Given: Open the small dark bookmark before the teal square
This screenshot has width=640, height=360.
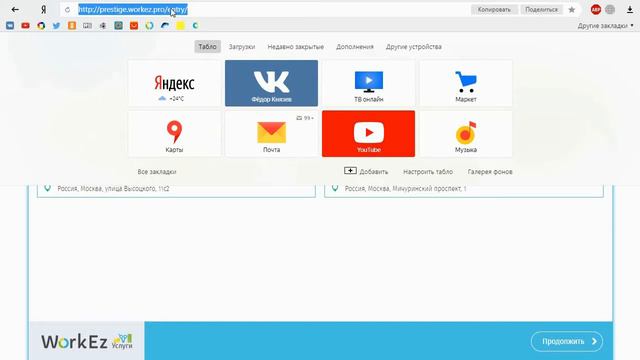Looking at the screenshot, I should 103,25.
